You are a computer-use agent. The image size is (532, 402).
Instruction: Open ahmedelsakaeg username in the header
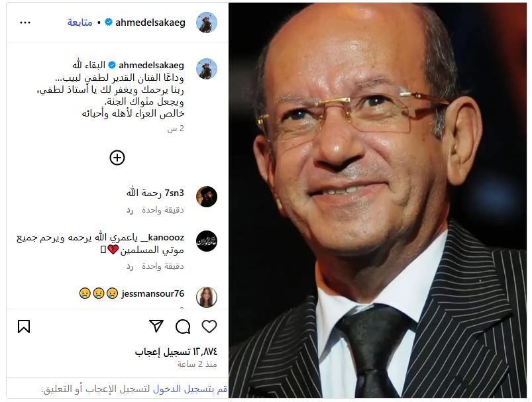click(x=150, y=23)
